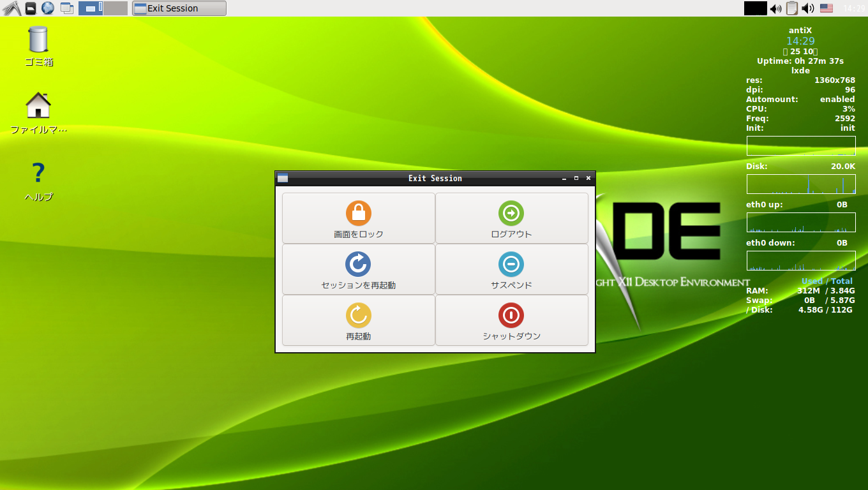The image size is (868, 490).
Task: Click the res: 1360x768 conky line
Action: pos(800,80)
